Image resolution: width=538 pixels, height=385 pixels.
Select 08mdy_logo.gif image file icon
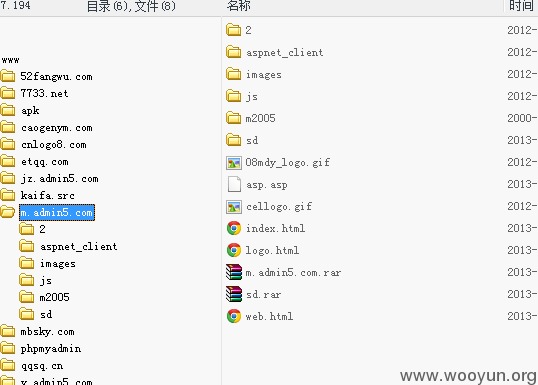[234, 162]
